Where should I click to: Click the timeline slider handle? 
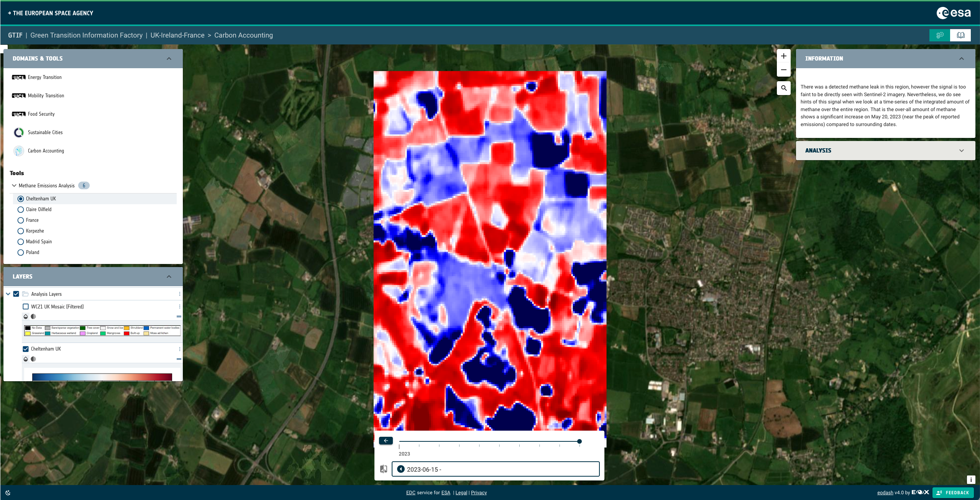click(579, 441)
